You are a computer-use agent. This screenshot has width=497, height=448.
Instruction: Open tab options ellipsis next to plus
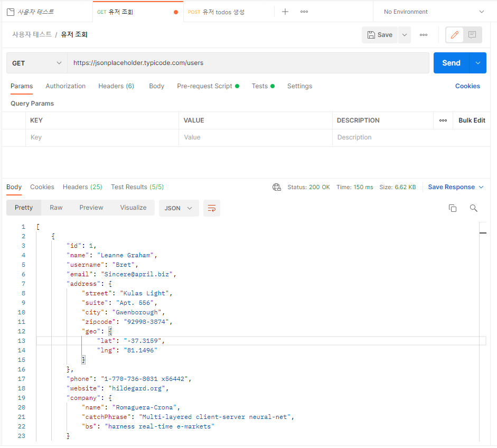[x=304, y=12]
